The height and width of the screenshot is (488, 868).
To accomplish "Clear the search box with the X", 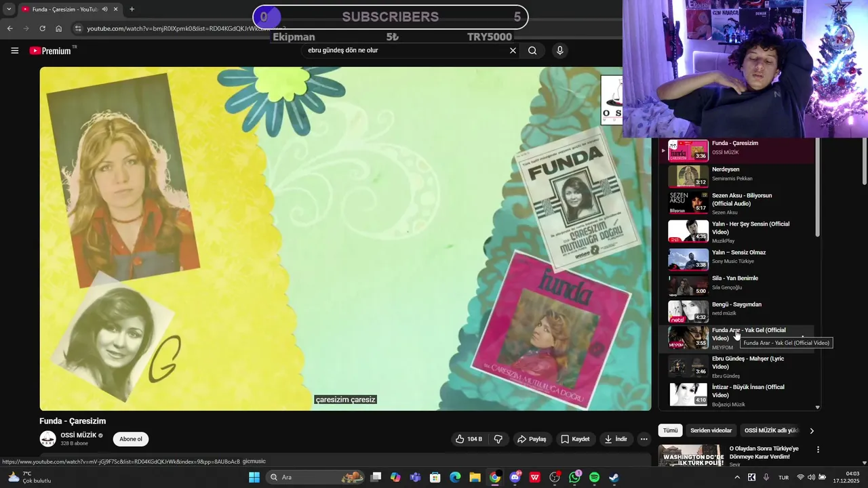I will pos(513,50).
